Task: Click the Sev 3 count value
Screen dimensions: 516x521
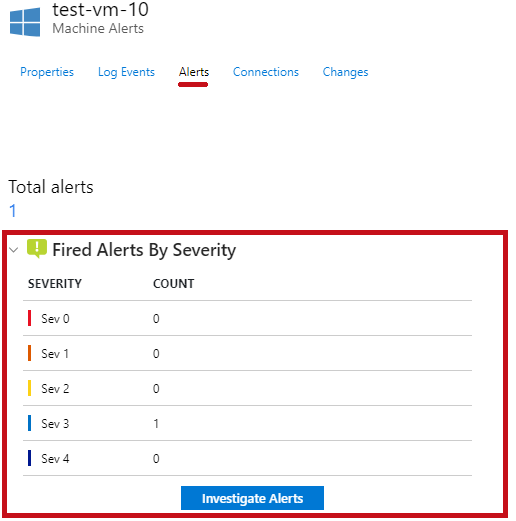Action: (156, 424)
